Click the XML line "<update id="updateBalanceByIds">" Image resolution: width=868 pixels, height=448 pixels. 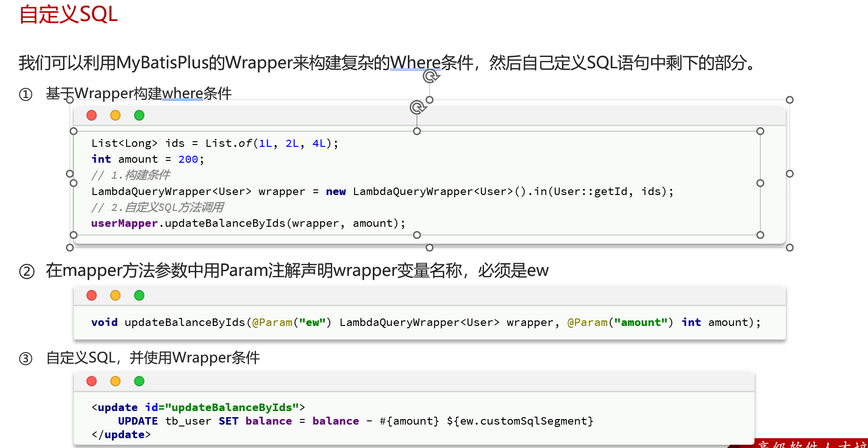pos(198,407)
